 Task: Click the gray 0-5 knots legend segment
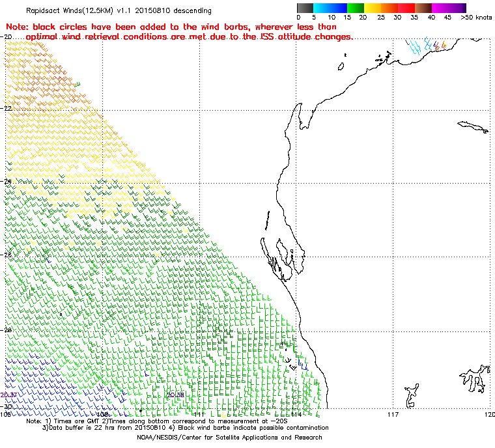[305, 8]
